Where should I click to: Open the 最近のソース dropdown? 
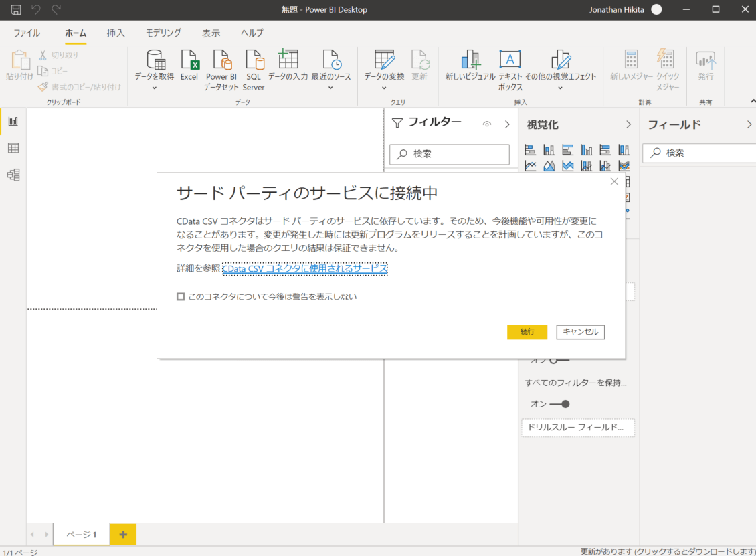[330, 88]
